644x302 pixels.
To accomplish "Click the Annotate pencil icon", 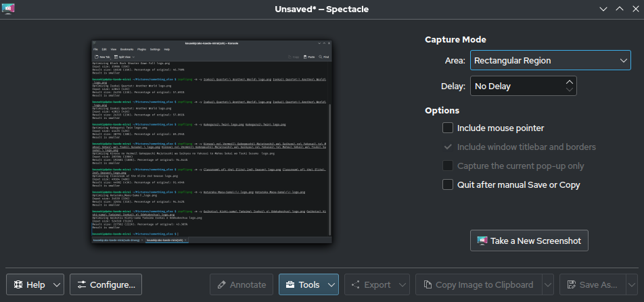I will (x=221, y=285).
